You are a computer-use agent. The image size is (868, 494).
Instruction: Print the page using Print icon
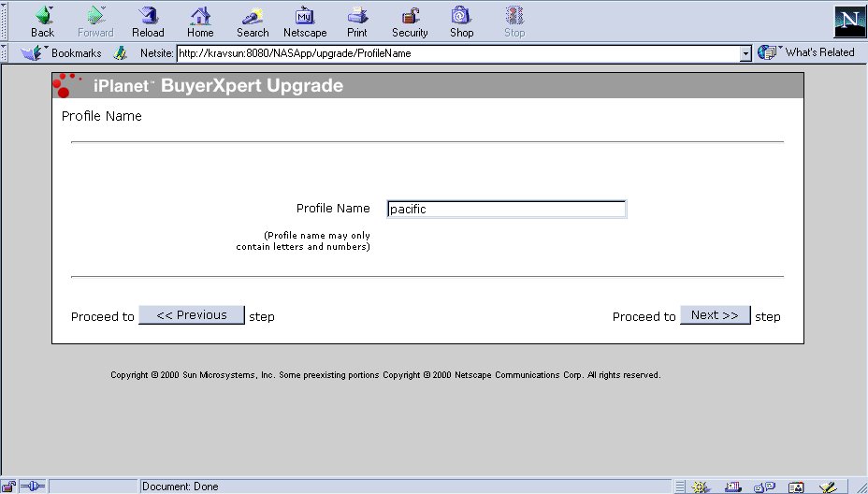click(357, 22)
